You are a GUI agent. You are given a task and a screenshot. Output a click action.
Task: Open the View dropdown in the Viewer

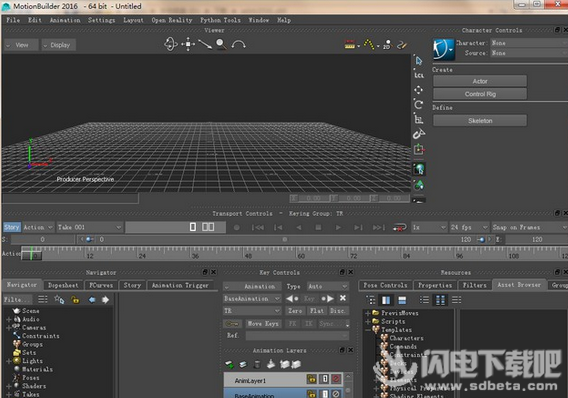point(21,45)
